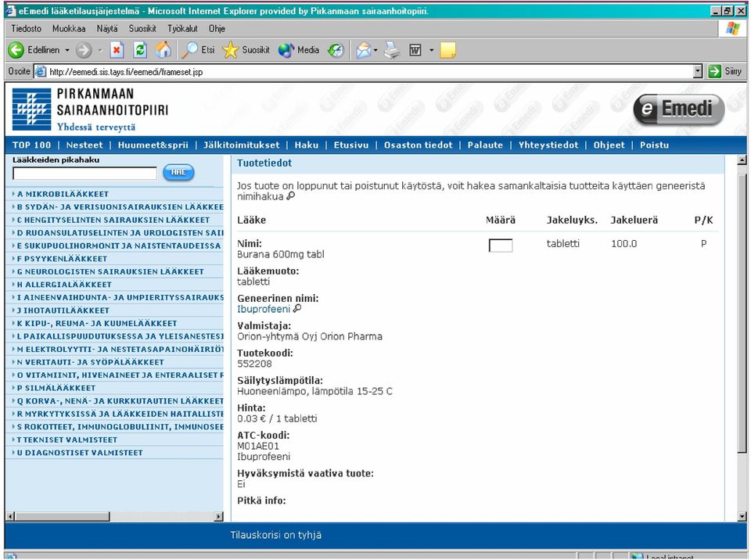Open the Suosikit menu in menu bar
The width and height of the screenshot is (751, 560).
point(142,29)
